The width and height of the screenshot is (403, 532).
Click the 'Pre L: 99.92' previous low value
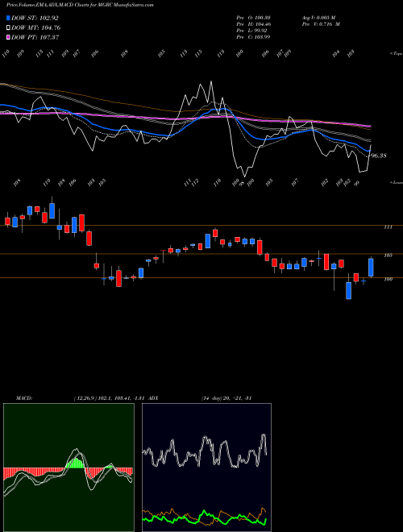coord(252,31)
